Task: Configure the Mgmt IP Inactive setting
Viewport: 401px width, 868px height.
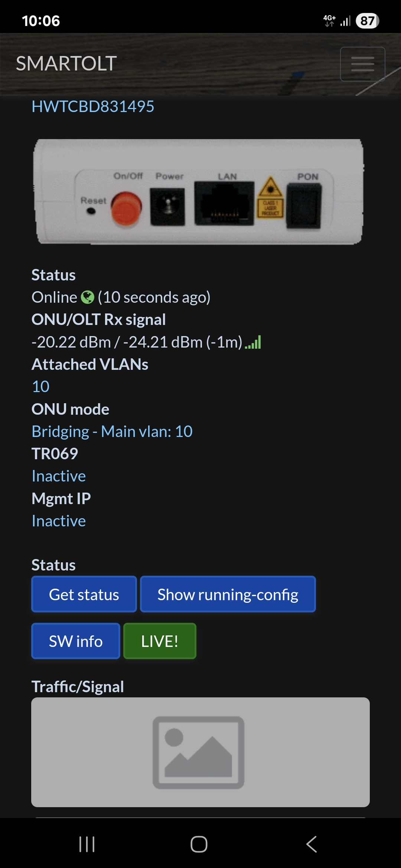Action: (x=59, y=521)
